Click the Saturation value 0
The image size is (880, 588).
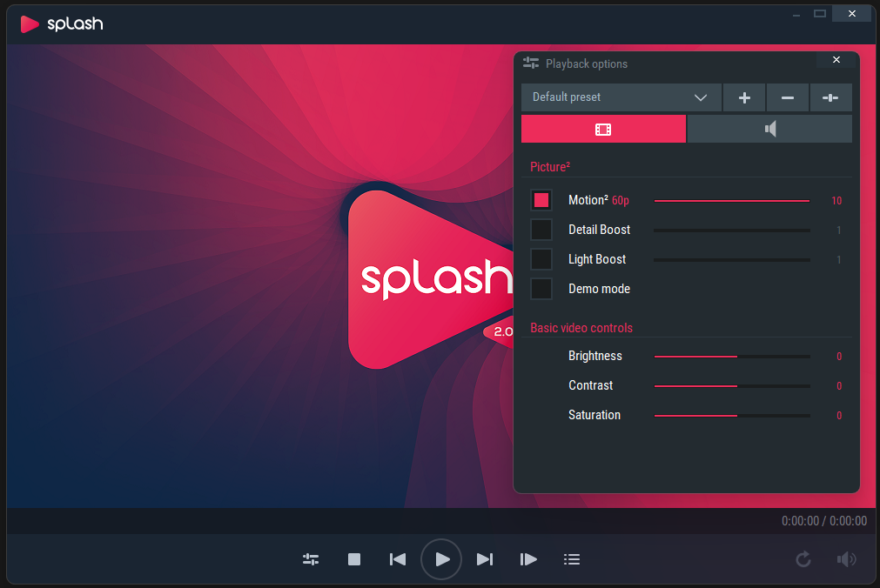pyautogui.click(x=839, y=416)
